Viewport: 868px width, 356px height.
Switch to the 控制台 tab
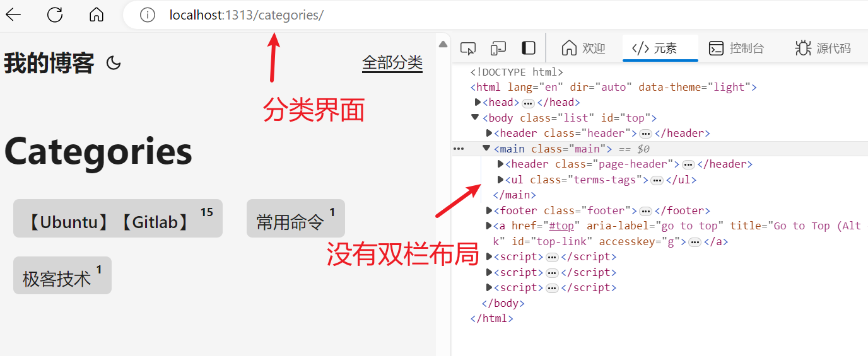tap(736, 48)
